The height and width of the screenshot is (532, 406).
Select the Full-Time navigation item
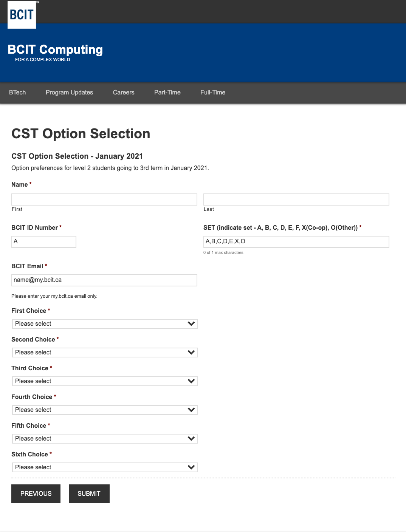[x=213, y=92]
